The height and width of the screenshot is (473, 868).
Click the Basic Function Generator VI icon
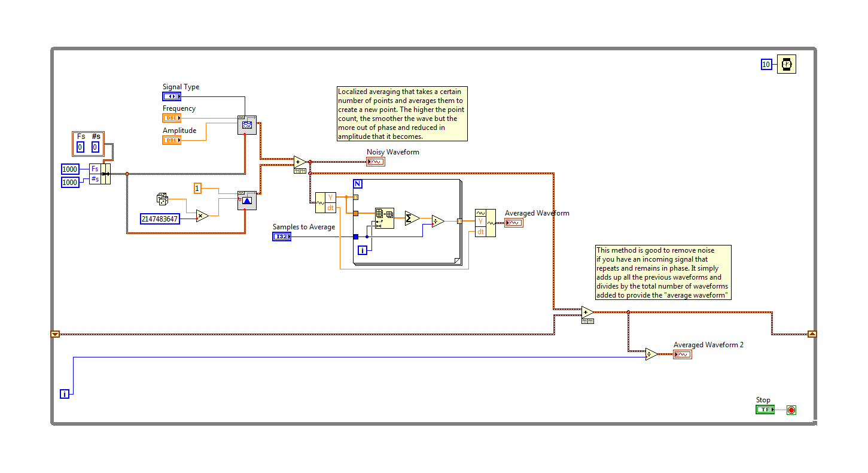(247, 125)
